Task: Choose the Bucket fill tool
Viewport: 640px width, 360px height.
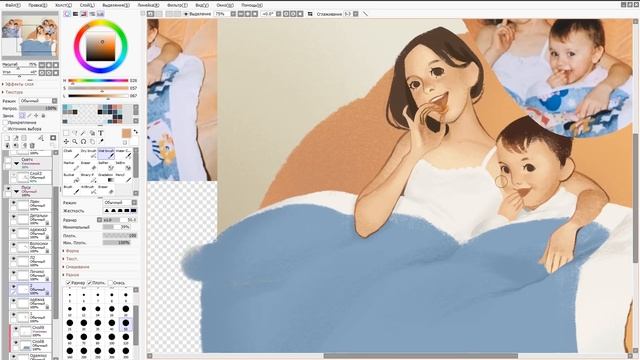Action: coord(72,178)
